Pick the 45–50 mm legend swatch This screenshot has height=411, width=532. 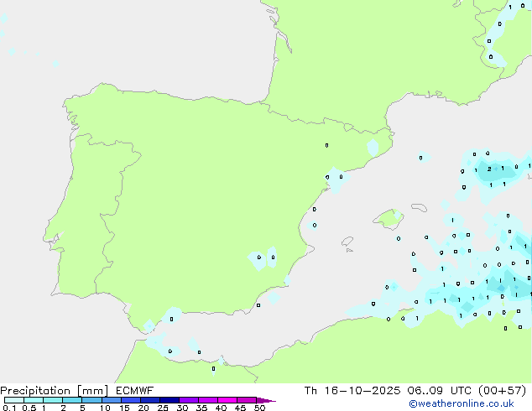tap(247, 400)
